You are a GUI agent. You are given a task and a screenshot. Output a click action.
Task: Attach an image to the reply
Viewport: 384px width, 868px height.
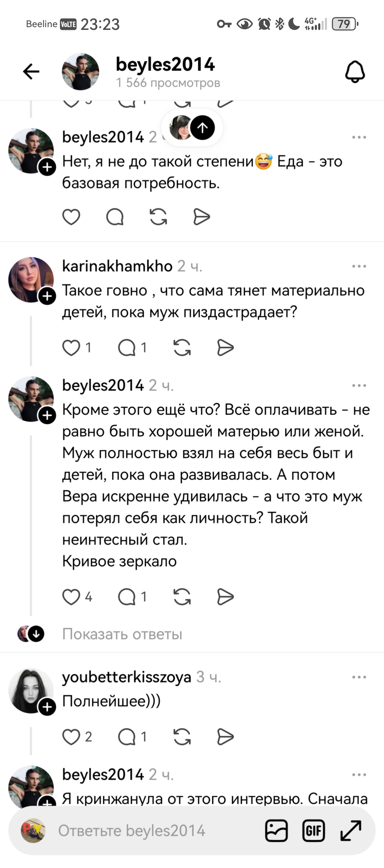click(276, 830)
